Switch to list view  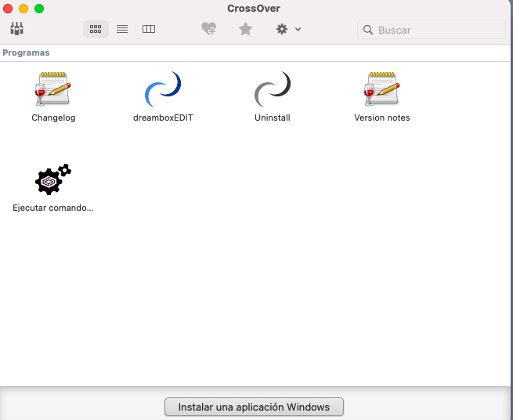(122, 29)
